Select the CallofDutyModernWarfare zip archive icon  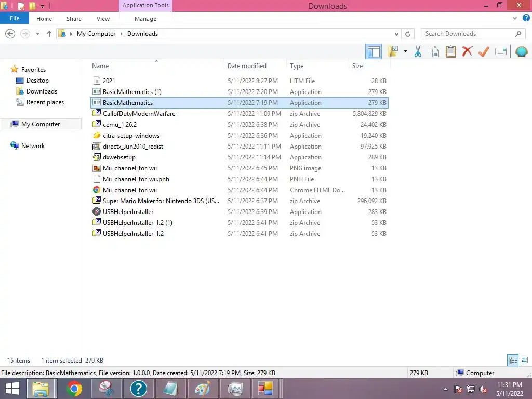(x=97, y=113)
